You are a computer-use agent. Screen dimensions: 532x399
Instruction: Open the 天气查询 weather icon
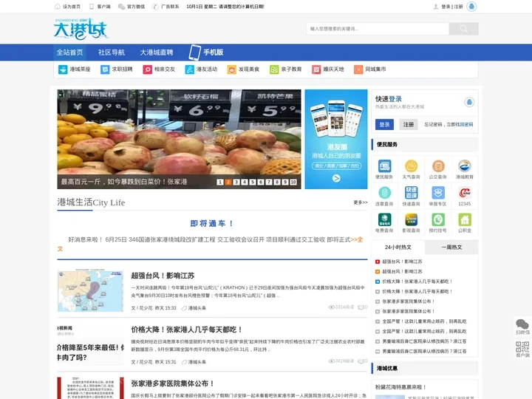click(x=411, y=166)
